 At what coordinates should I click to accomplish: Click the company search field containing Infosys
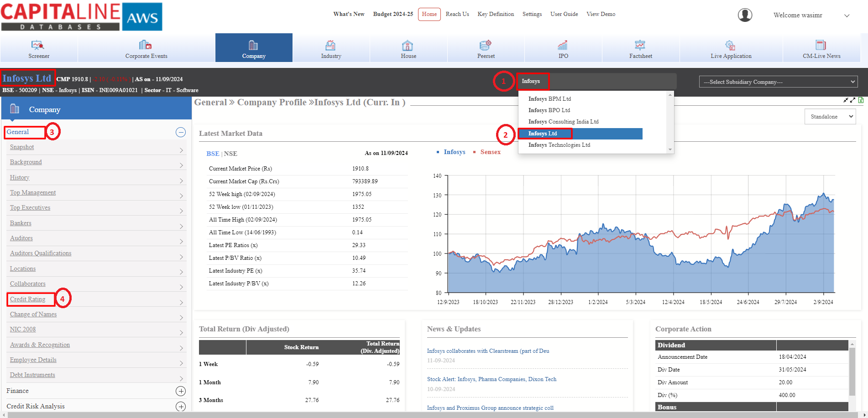coord(597,81)
